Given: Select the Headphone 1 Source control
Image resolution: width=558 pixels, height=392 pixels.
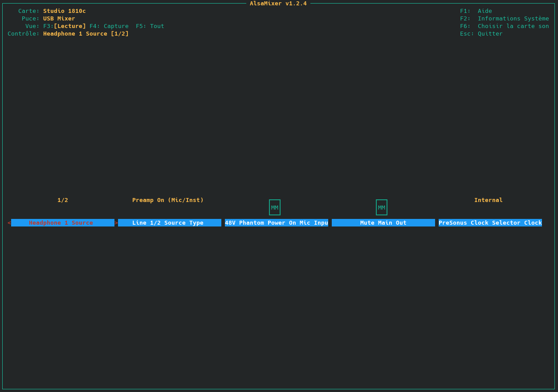Looking at the screenshot, I should coord(63,222).
